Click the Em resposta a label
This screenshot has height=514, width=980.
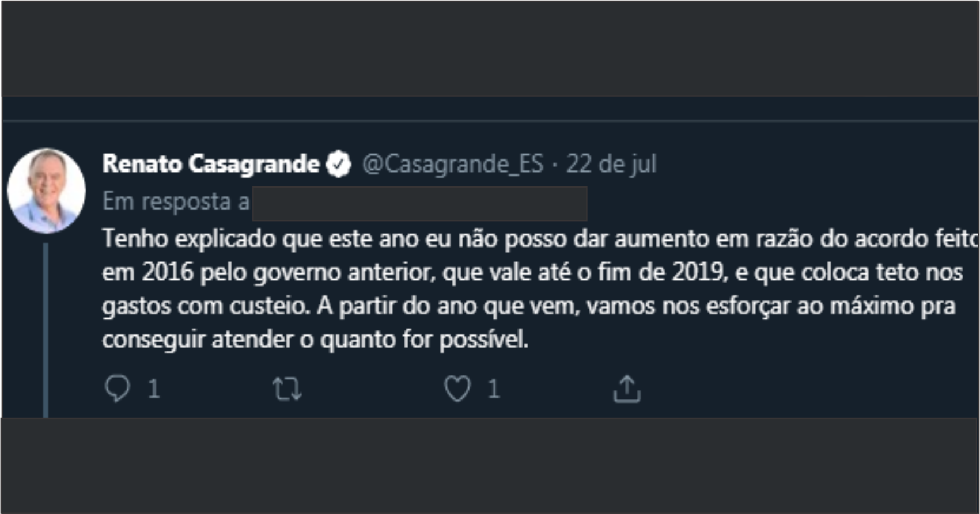pos(176,202)
